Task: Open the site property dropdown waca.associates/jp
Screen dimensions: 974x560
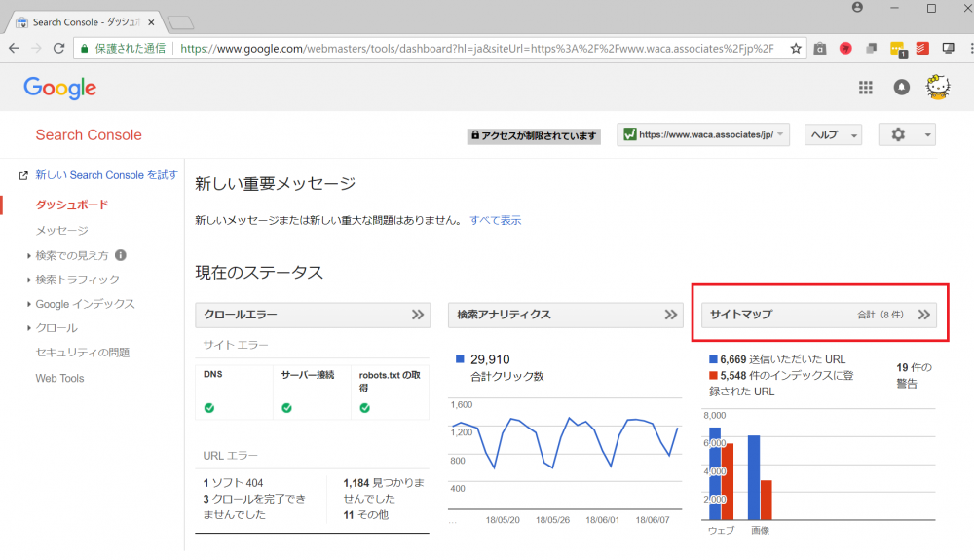Action: [x=703, y=134]
